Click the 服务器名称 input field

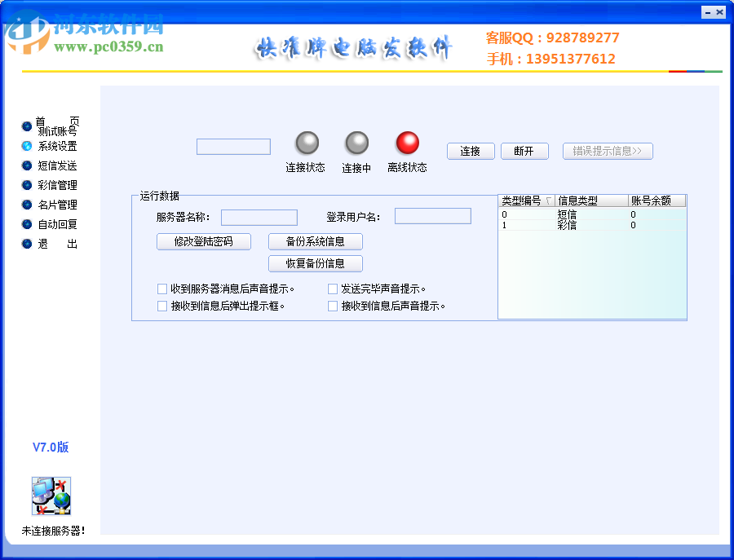[x=259, y=217]
